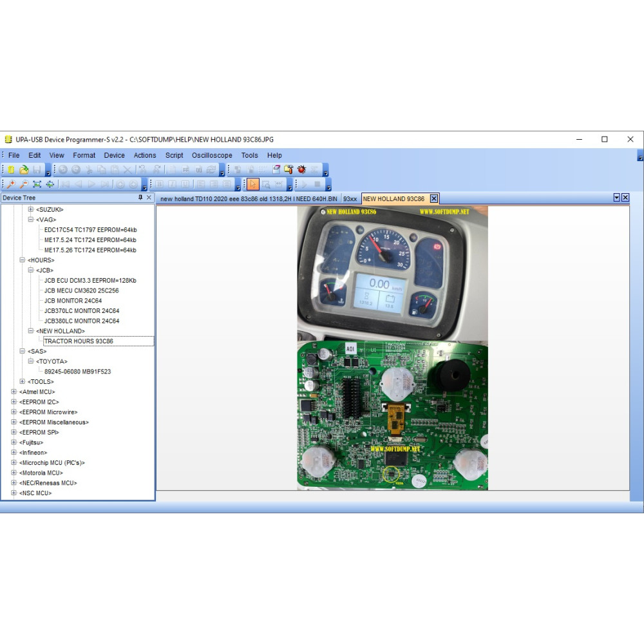The width and height of the screenshot is (644, 644).
Task: Expand the EEPROM I2C tree node
Action: pos(14,402)
